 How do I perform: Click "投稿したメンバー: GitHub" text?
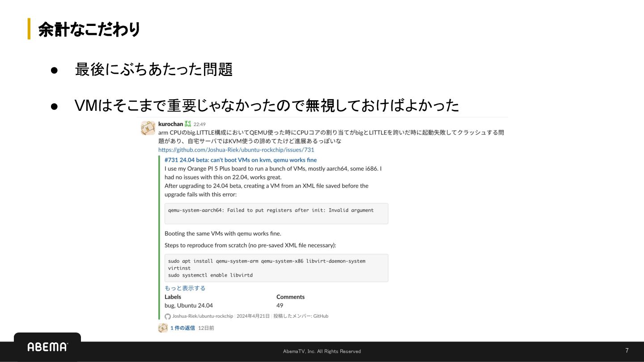tap(301, 316)
